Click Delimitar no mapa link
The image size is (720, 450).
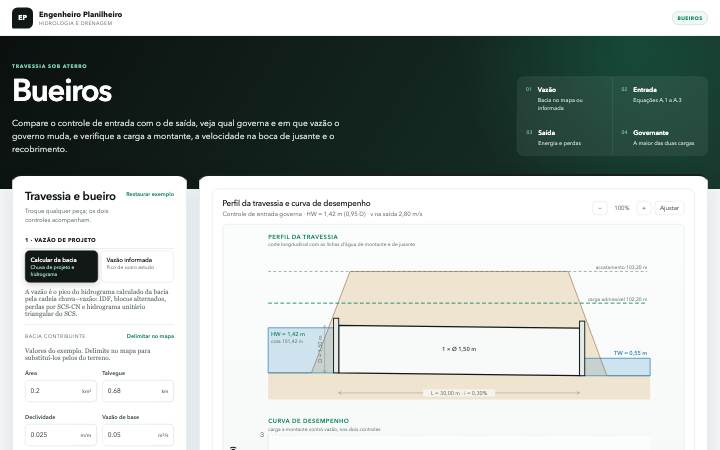[150, 336]
